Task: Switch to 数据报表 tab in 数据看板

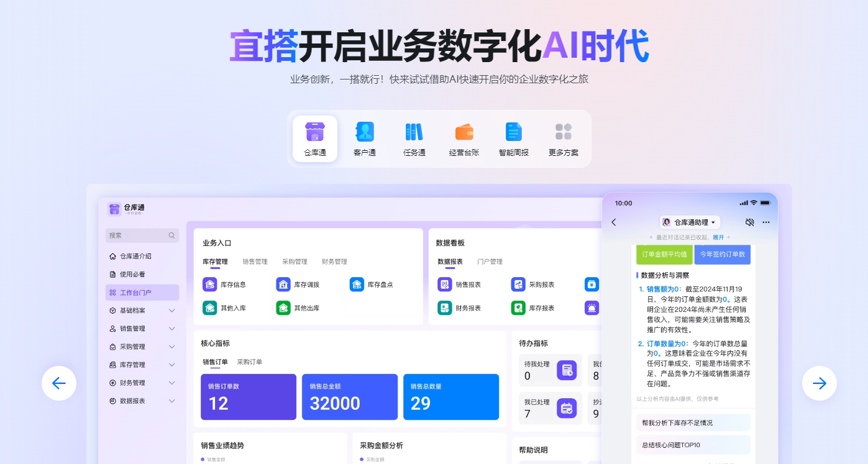Action: click(x=450, y=262)
